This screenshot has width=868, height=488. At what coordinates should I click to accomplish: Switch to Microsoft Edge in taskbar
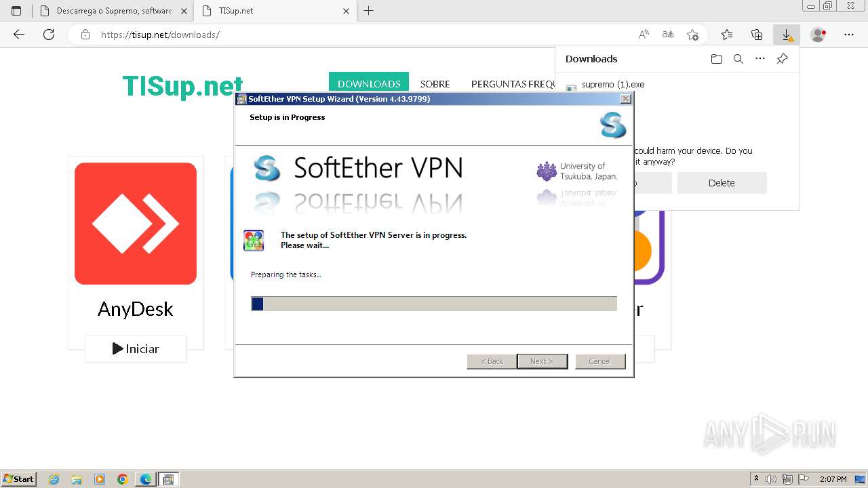(x=145, y=479)
